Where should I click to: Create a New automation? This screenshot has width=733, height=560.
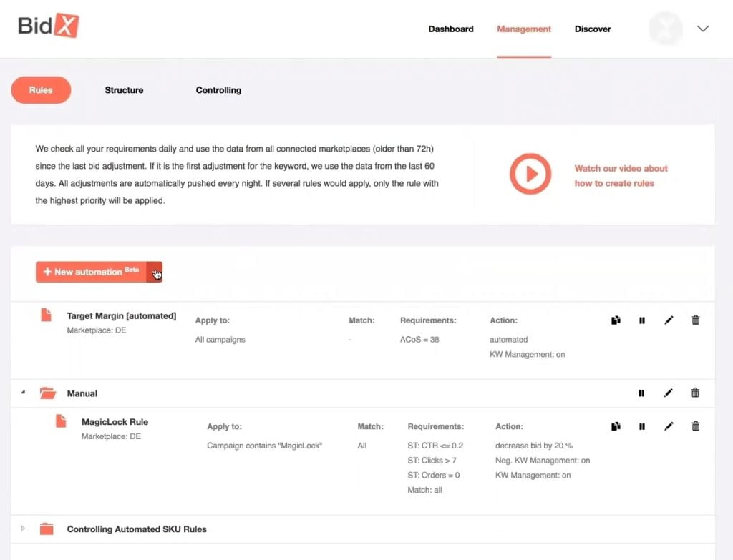tap(91, 272)
